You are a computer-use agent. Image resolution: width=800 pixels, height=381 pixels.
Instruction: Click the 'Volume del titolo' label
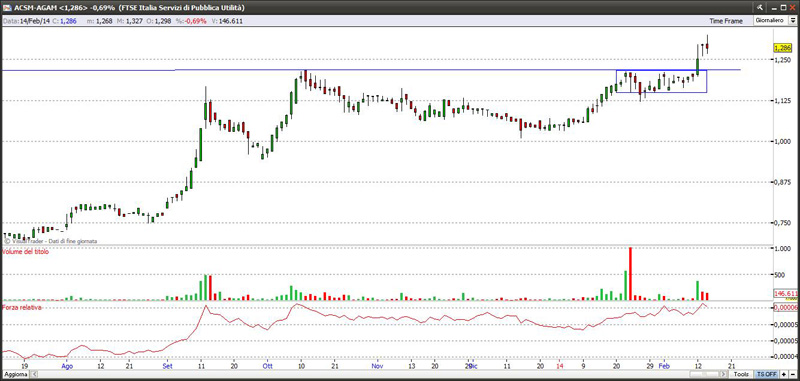(x=26, y=252)
